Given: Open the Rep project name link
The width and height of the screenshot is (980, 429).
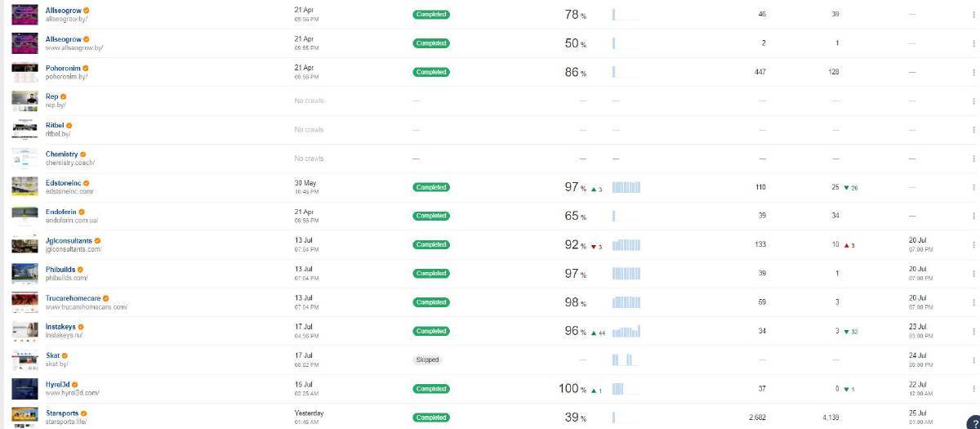Looking at the screenshot, I should click(51, 96).
